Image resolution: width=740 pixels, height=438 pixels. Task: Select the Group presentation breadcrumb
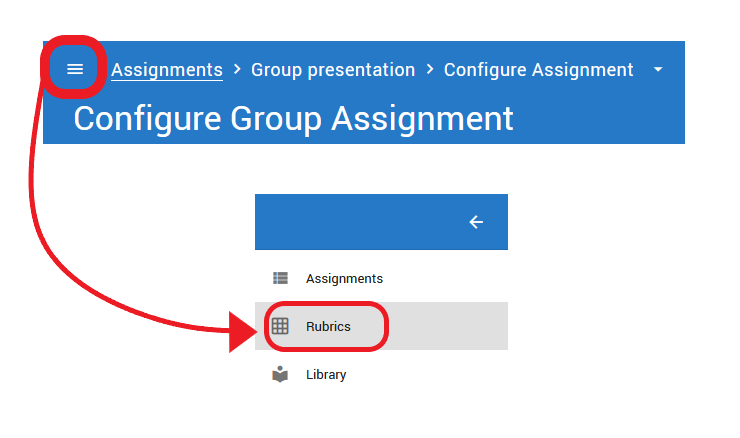333,70
